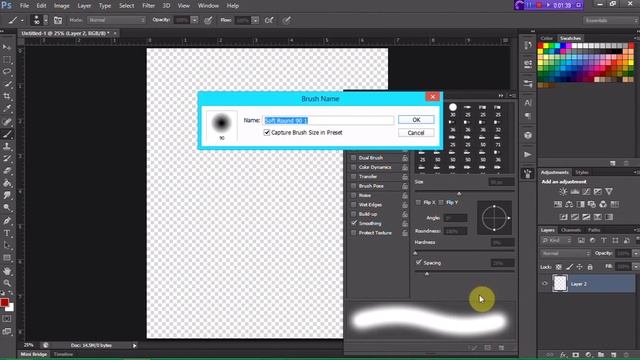Viewport: 640px width, 360px height.
Task: Click OK in Brush Name dialog
Action: click(416, 120)
